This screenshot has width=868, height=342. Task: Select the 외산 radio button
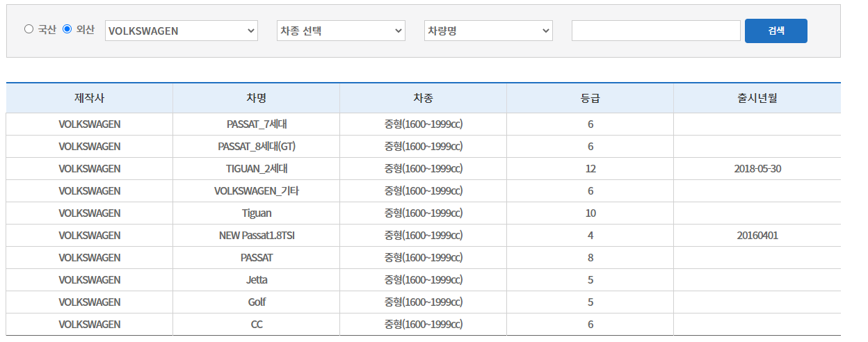coord(67,29)
